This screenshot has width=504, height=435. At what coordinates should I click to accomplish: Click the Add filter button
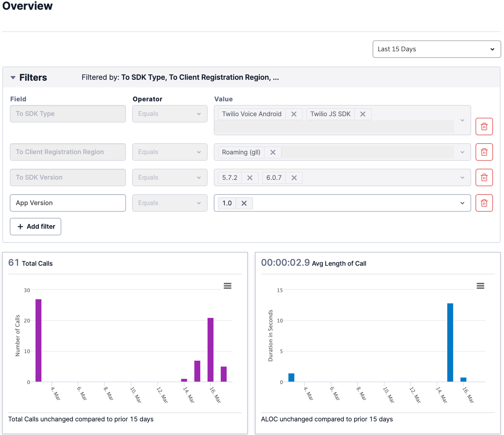coord(36,227)
